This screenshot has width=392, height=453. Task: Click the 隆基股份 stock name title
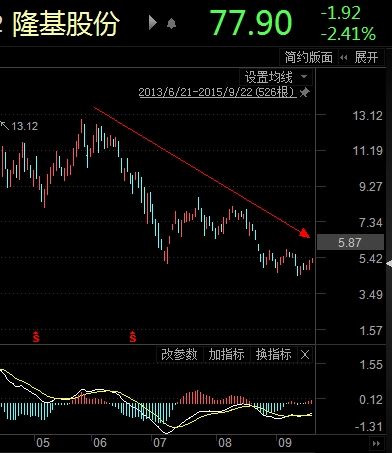click(66, 23)
